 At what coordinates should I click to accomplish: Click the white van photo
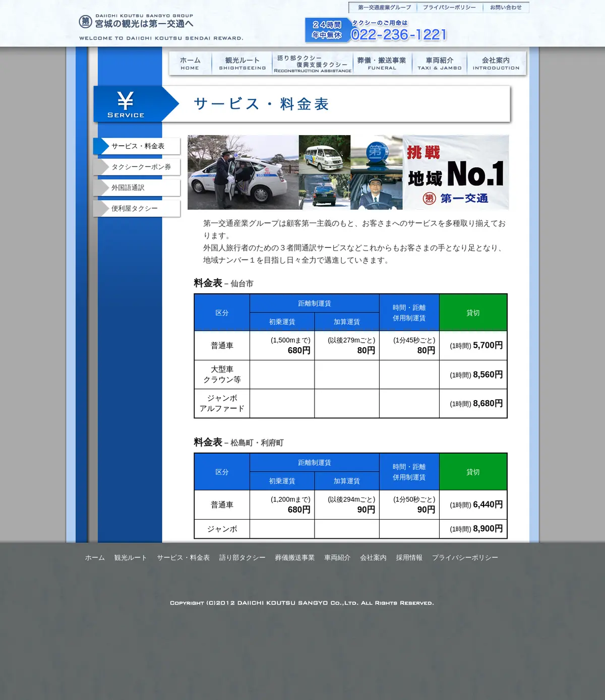tap(324, 155)
